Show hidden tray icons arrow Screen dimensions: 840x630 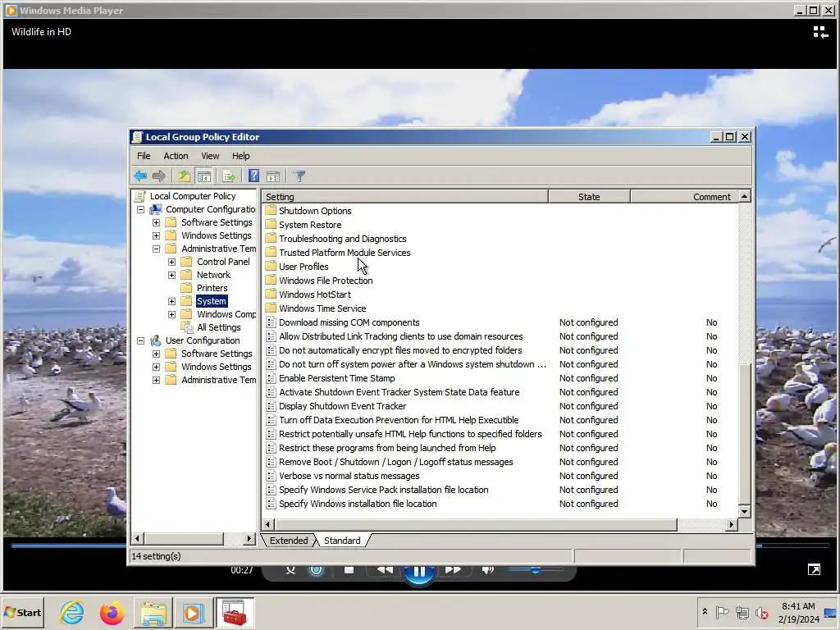705,612
